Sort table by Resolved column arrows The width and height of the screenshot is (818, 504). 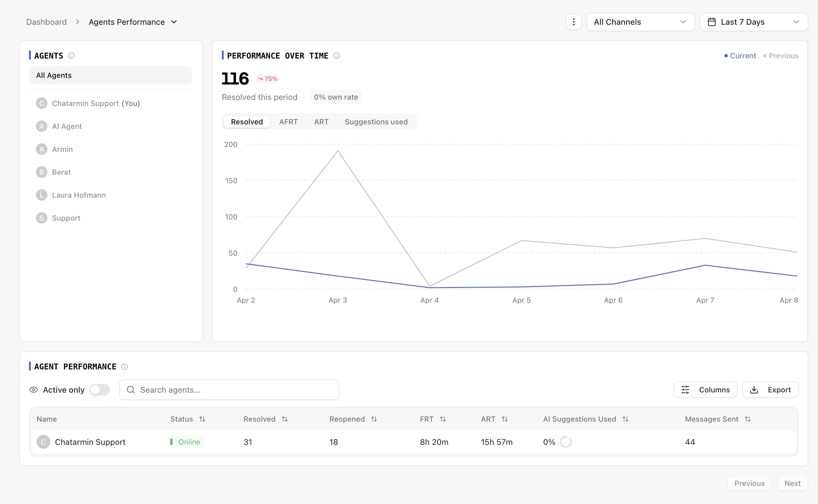[x=285, y=419]
